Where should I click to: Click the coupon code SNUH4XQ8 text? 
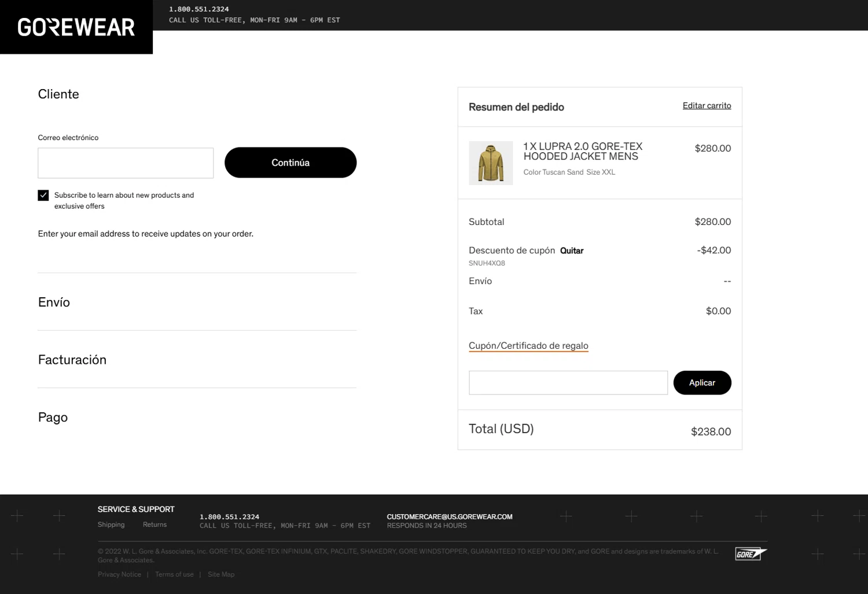(487, 263)
